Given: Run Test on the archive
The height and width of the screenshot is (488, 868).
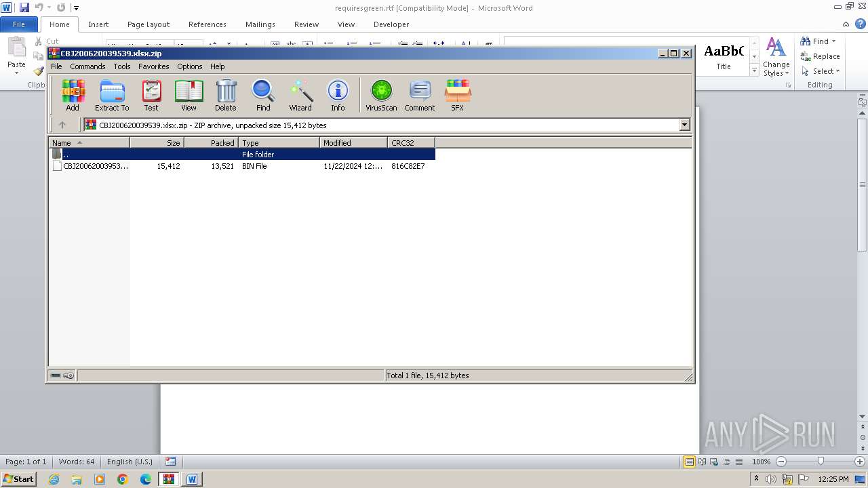Looking at the screenshot, I should 151,96.
